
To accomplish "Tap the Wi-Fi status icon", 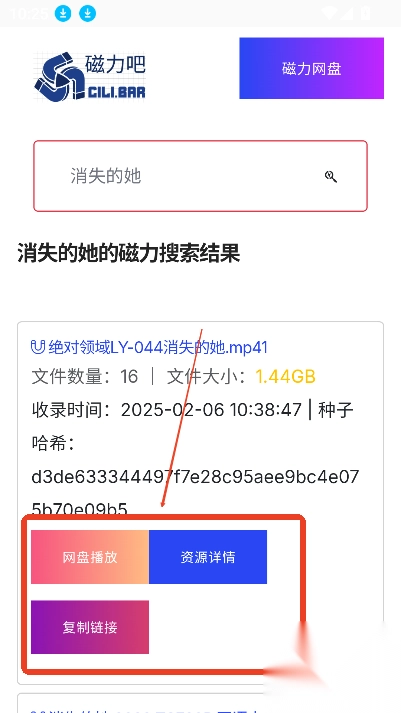I will pyautogui.click(x=329, y=14).
